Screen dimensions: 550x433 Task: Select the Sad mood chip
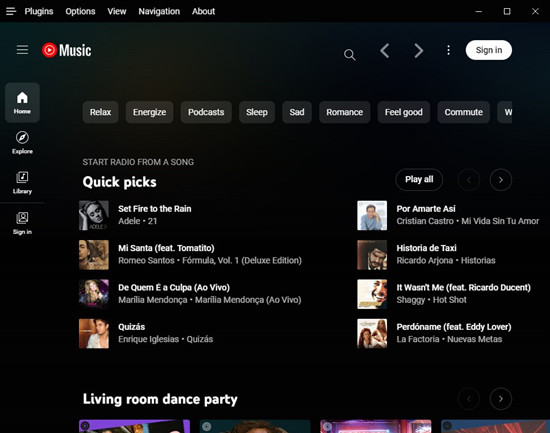[x=297, y=112]
